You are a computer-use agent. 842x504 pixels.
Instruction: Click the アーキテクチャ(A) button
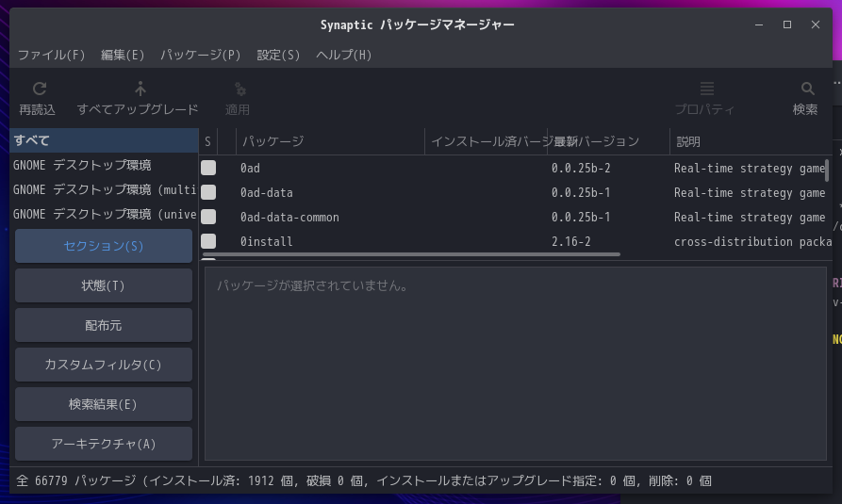(x=104, y=444)
